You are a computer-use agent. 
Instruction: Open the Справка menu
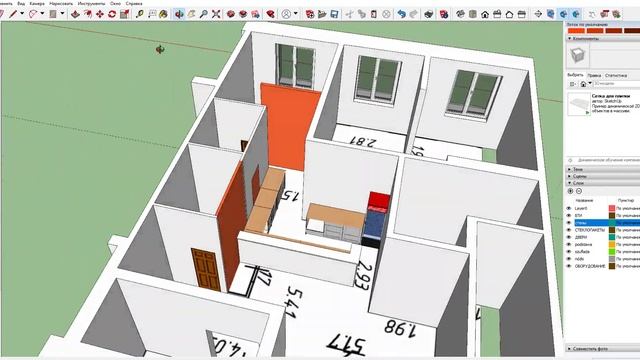click(x=134, y=3)
